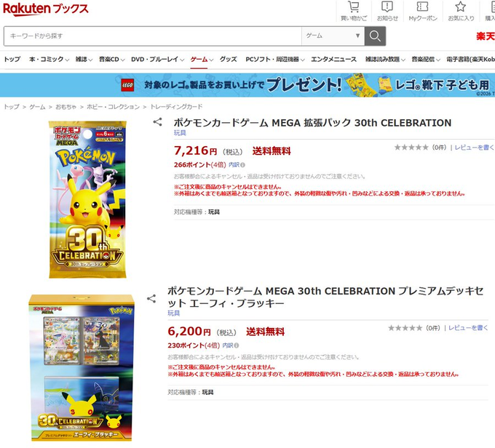Go to the トップ navigation tab

point(12,60)
